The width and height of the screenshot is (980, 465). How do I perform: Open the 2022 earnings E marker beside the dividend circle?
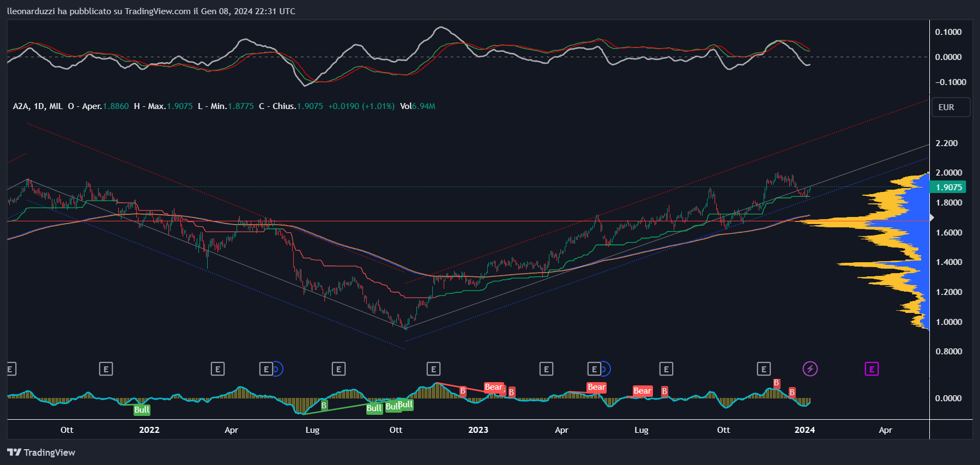pos(266,369)
